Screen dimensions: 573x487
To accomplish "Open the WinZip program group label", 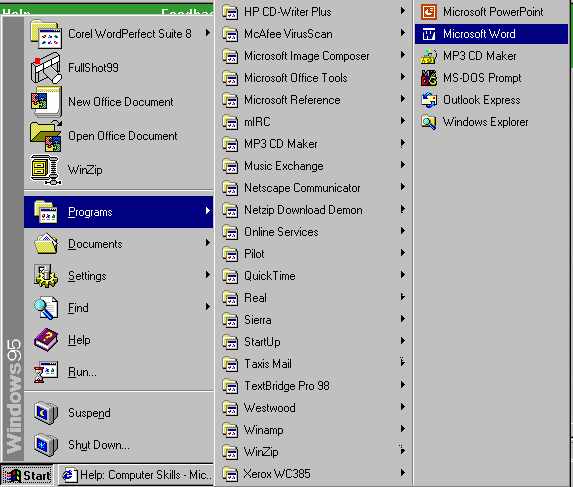I will [x=261, y=452].
